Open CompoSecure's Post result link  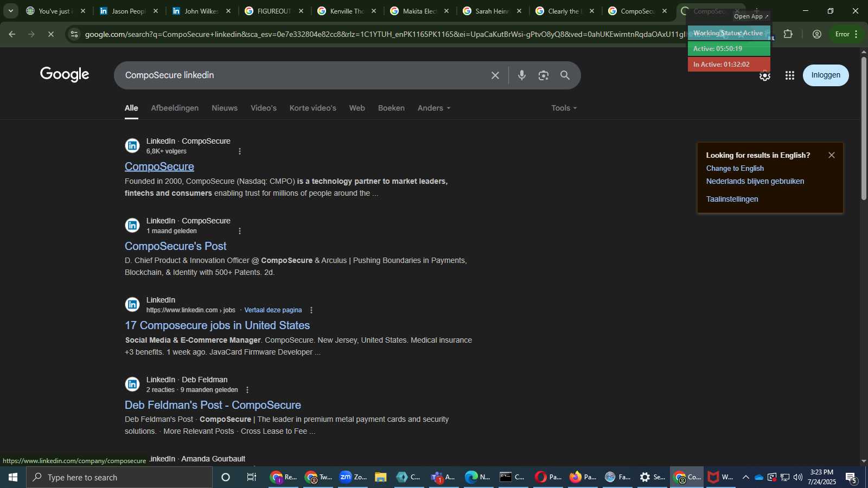(x=176, y=246)
